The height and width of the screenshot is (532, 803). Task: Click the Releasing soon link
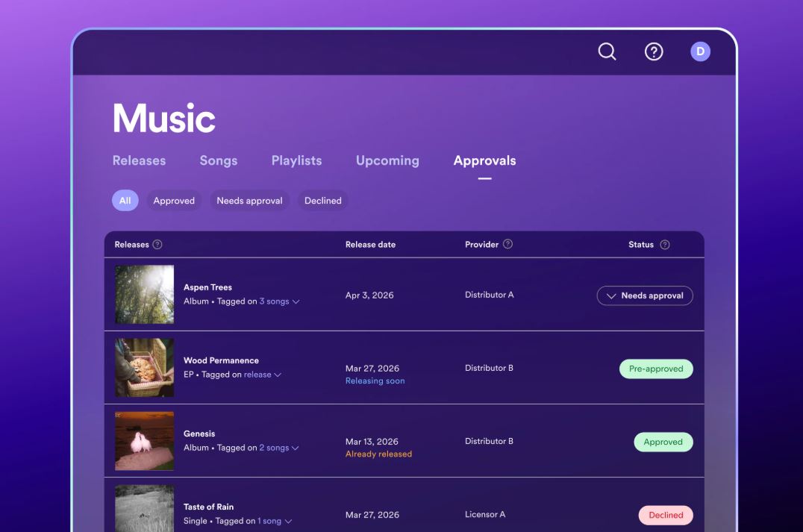click(375, 381)
